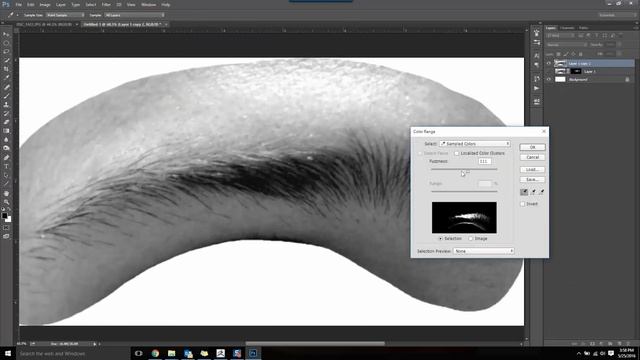Viewport: 640px width, 360px height.
Task: Open the Image menu
Action: [x=45, y=5]
